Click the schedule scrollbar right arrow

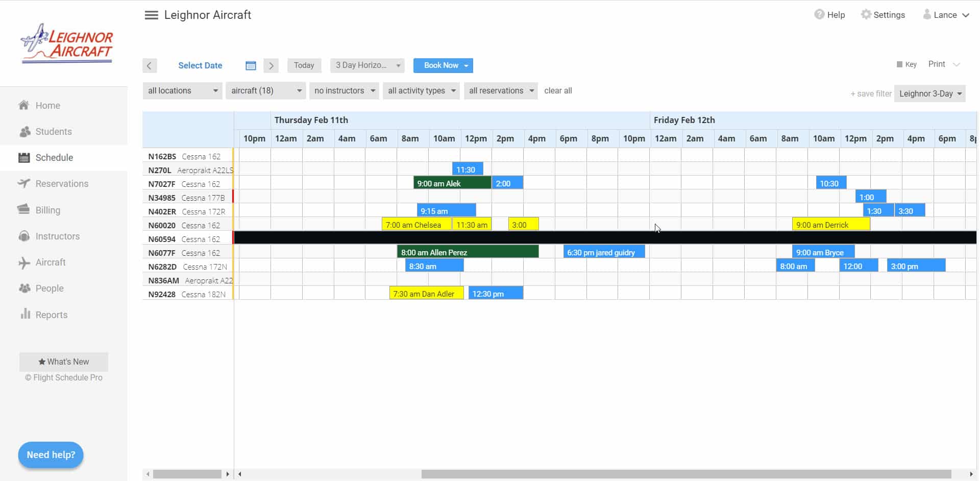(x=971, y=474)
